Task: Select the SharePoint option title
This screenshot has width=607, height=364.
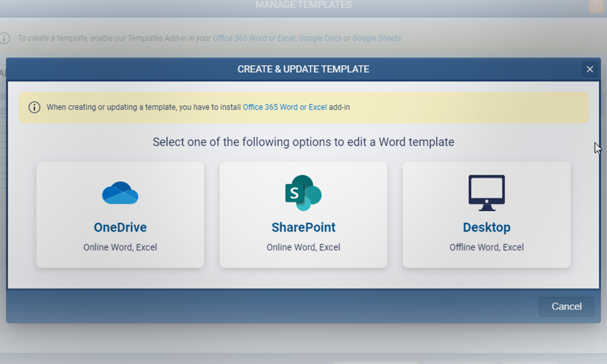Action: (303, 227)
